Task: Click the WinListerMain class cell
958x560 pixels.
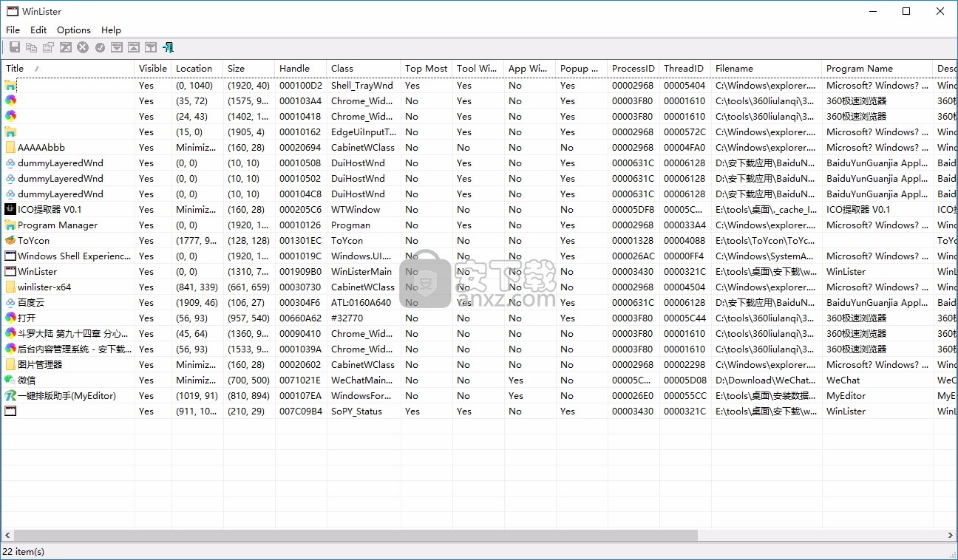Action: coord(361,271)
